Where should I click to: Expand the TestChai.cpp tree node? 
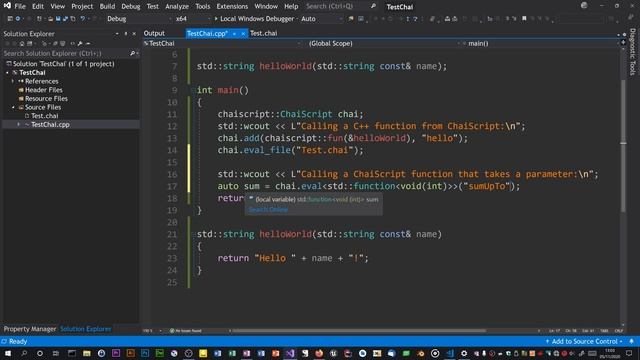(x=18, y=124)
